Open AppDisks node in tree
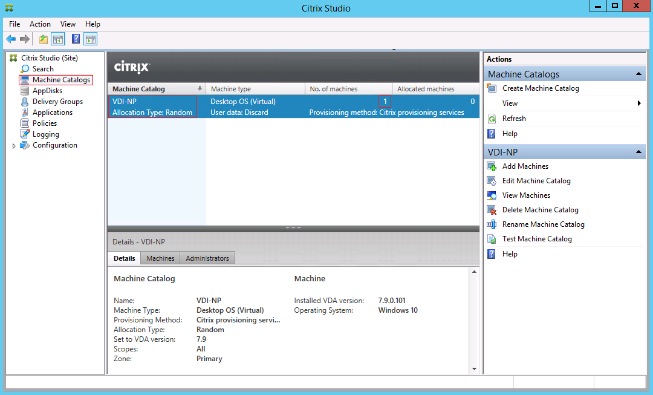 pos(47,90)
